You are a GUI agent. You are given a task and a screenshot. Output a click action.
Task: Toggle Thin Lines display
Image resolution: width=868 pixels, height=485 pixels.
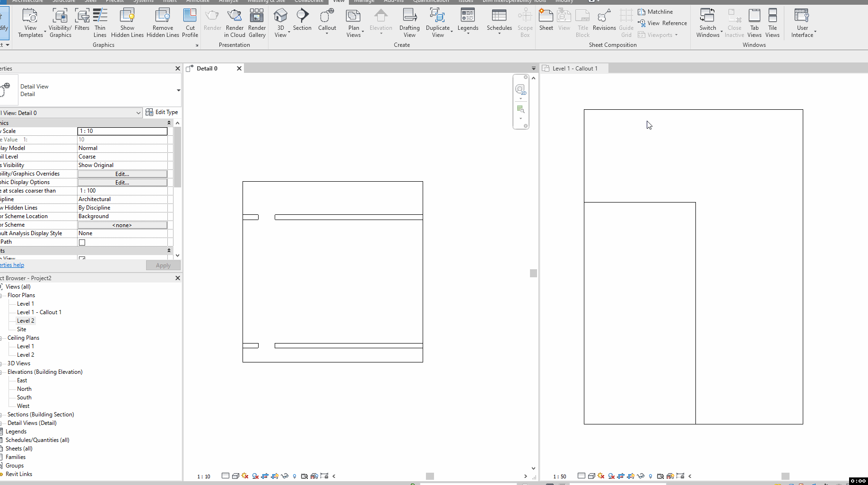100,23
